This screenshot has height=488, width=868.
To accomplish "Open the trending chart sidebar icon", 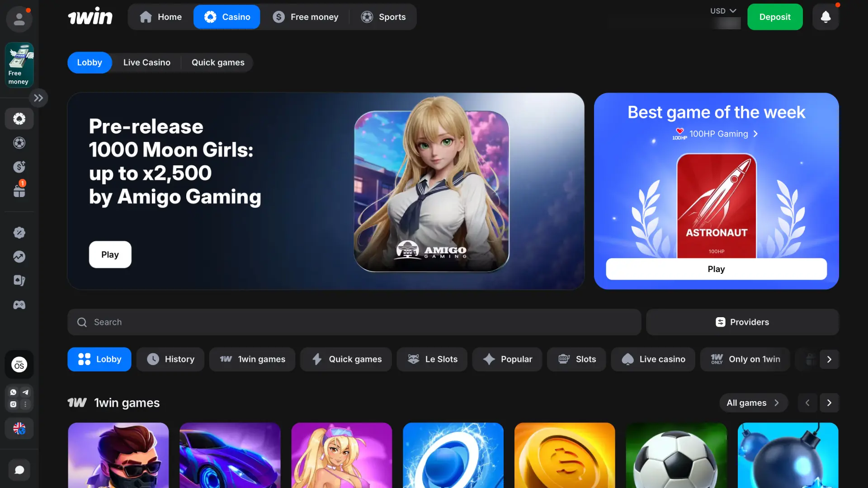I will (x=19, y=257).
